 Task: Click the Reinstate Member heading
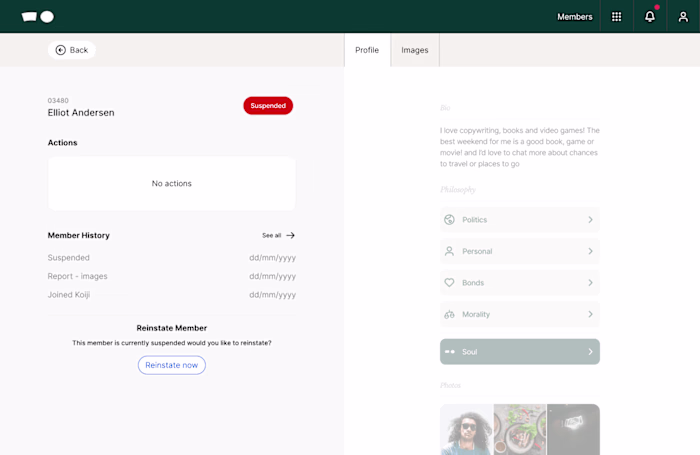click(x=172, y=328)
